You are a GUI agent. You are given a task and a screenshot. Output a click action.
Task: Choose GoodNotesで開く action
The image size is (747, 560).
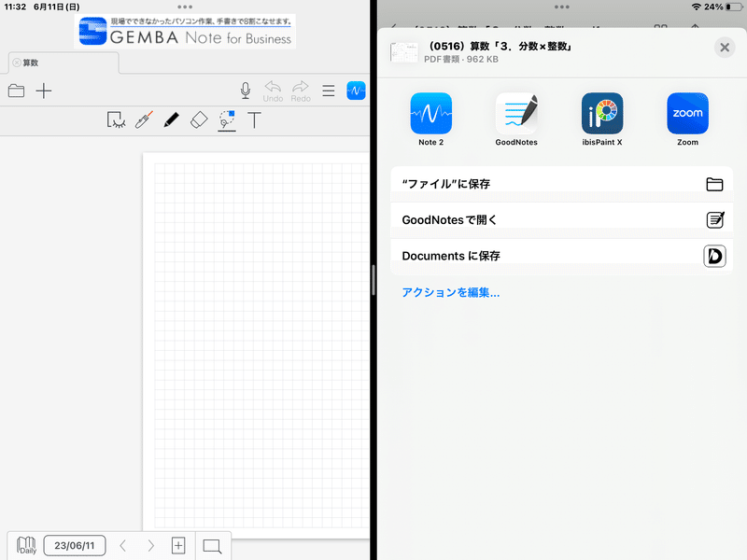(x=562, y=220)
